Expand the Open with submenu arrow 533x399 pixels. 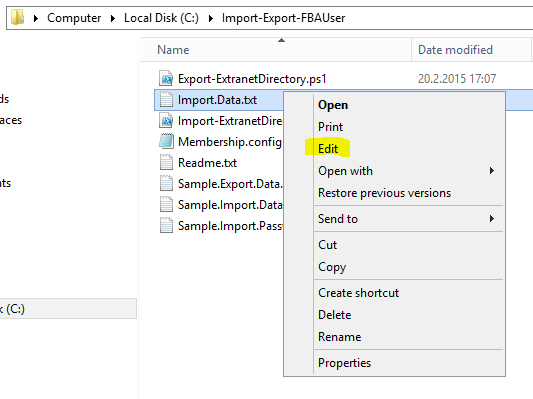pyautogui.click(x=492, y=171)
